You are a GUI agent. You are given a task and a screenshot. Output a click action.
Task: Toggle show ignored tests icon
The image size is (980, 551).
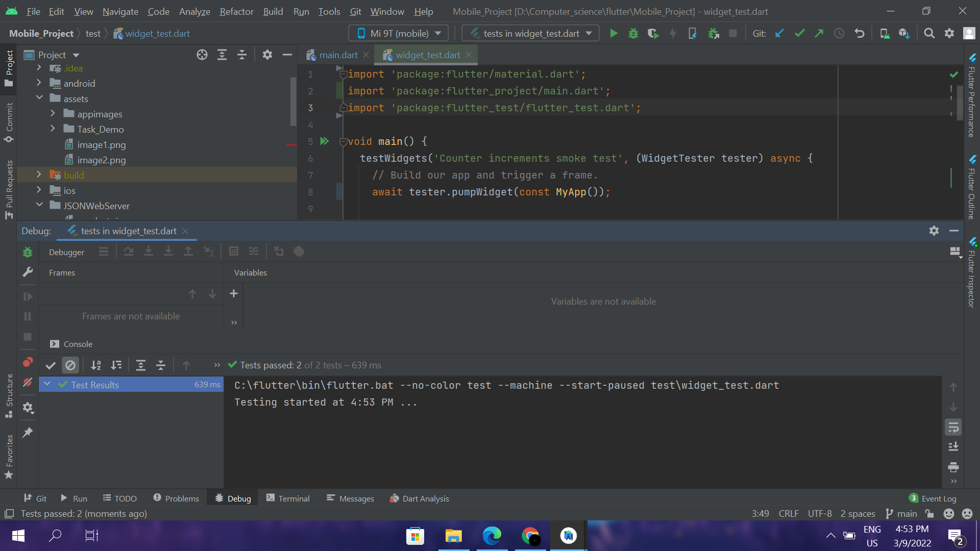click(70, 365)
